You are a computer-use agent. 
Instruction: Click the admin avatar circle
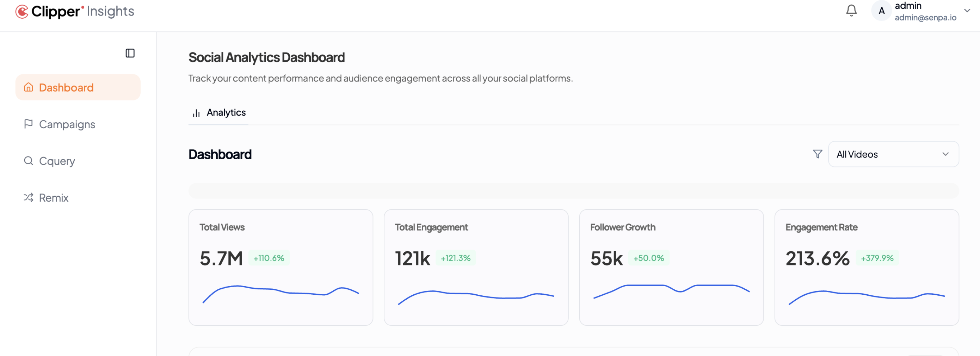[x=881, y=11]
